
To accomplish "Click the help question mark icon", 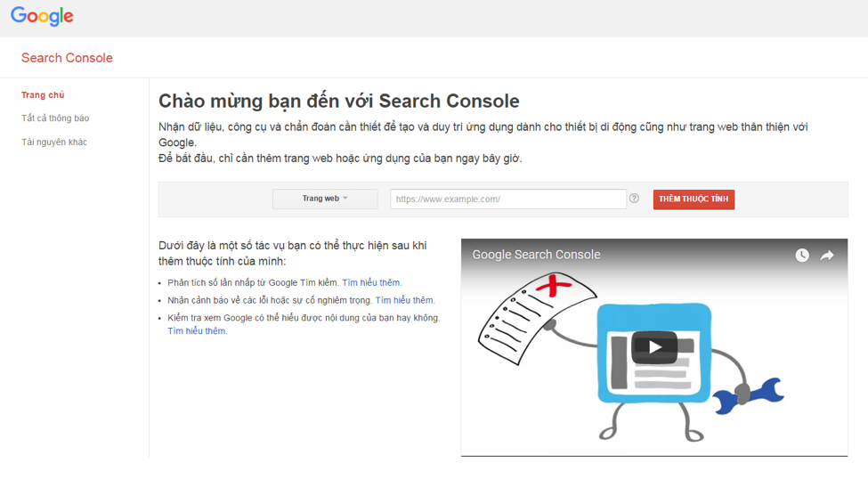I will coord(634,199).
